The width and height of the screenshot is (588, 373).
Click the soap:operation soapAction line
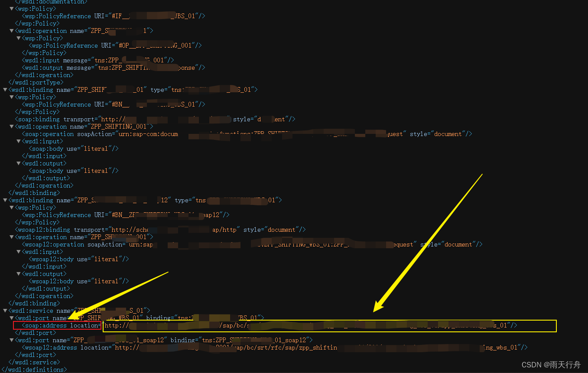pos(247,134)
